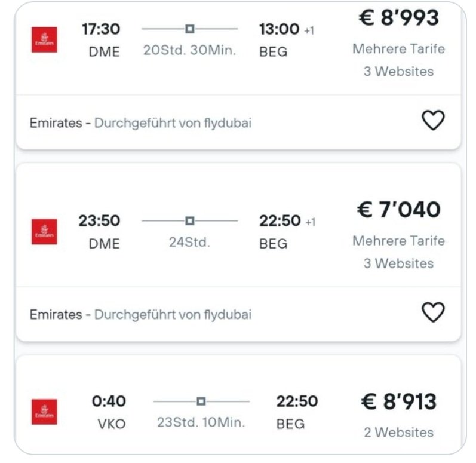Favorite the 23:50 DME flight with heart
Viewport: 476px width, 463px height.
tap(433, 312)
